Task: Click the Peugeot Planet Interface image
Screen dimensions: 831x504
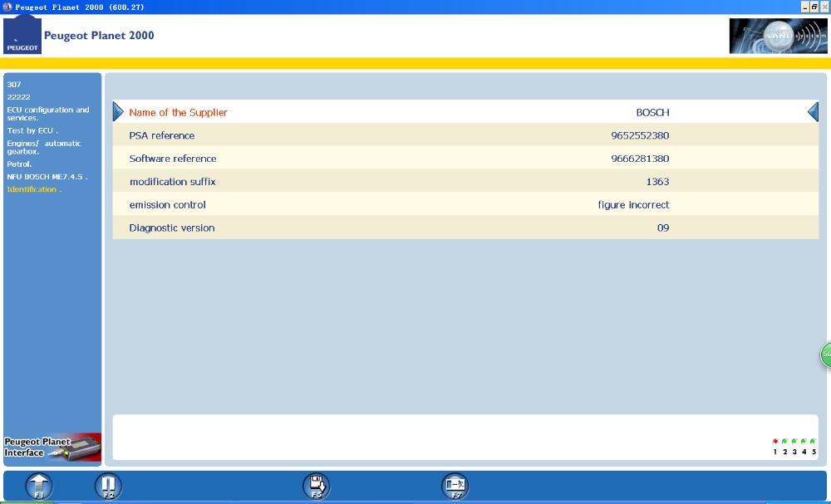Action: (52, 448)
